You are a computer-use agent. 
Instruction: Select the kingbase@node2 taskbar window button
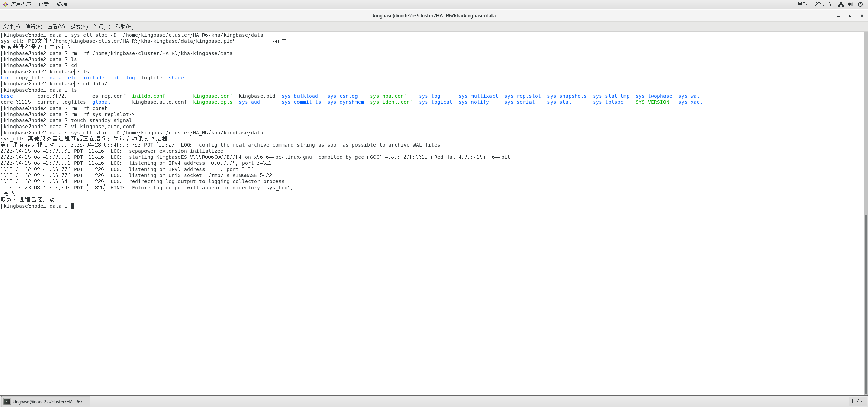click(x=49, y=401)
